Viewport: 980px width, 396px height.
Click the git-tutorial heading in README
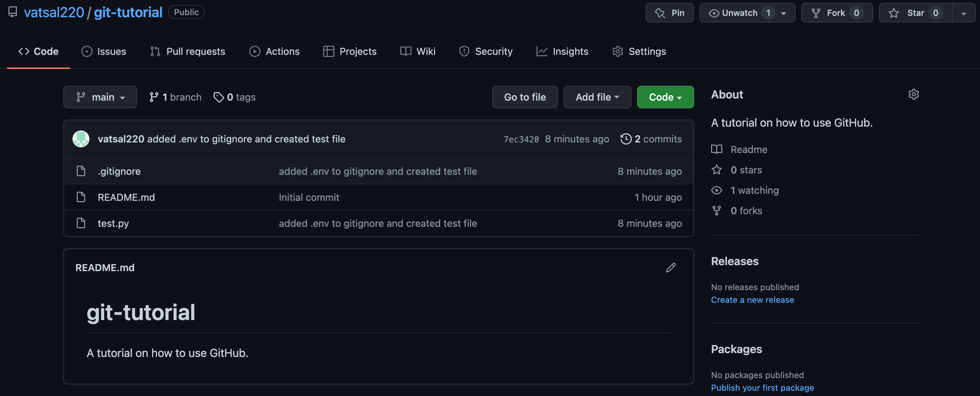coord(141,312)
